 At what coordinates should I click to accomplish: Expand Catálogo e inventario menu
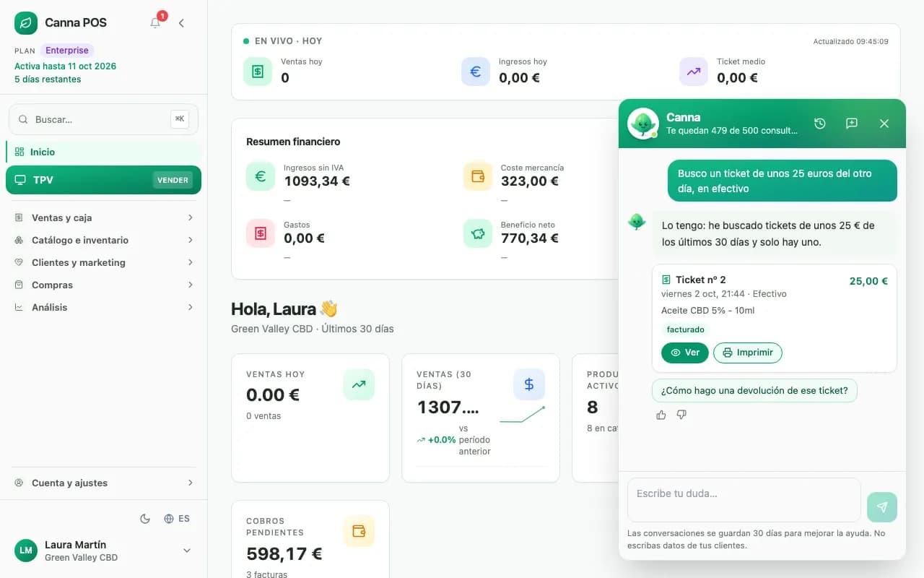(103, 240)
